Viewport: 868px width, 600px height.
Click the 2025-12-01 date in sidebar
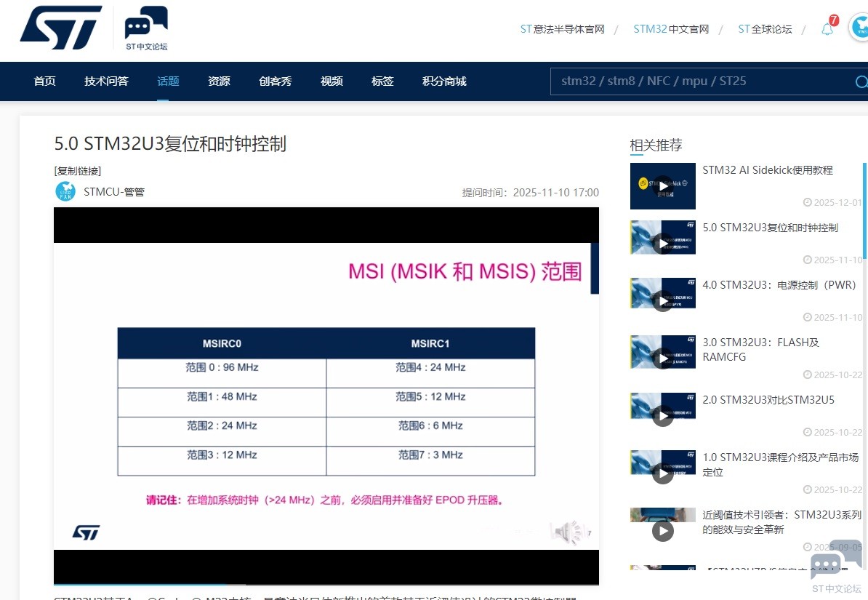pos(832,202)
